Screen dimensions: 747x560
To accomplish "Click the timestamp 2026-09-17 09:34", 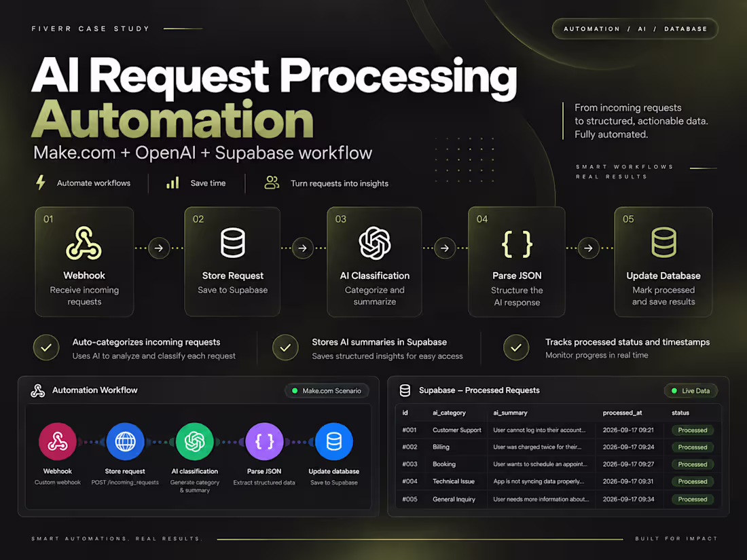I will (x=628, y=499).
